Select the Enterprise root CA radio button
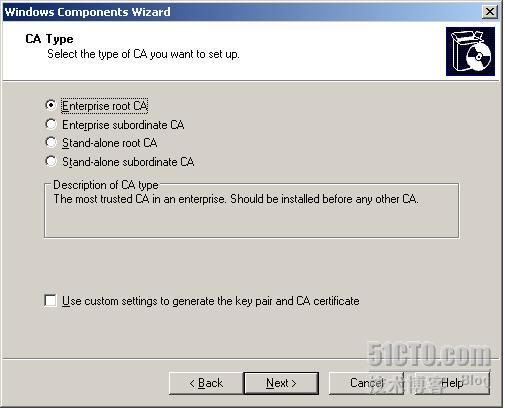Image resolution: width=505 pixels, height=408 pixels. click(51, 105)
